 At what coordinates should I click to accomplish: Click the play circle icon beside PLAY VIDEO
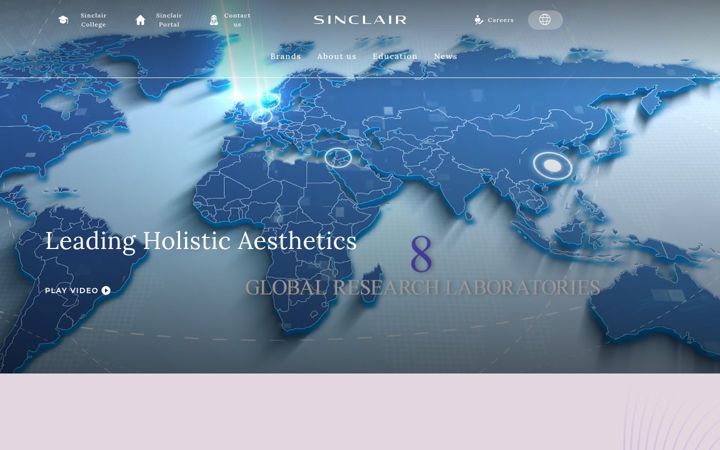coord(106,290)
